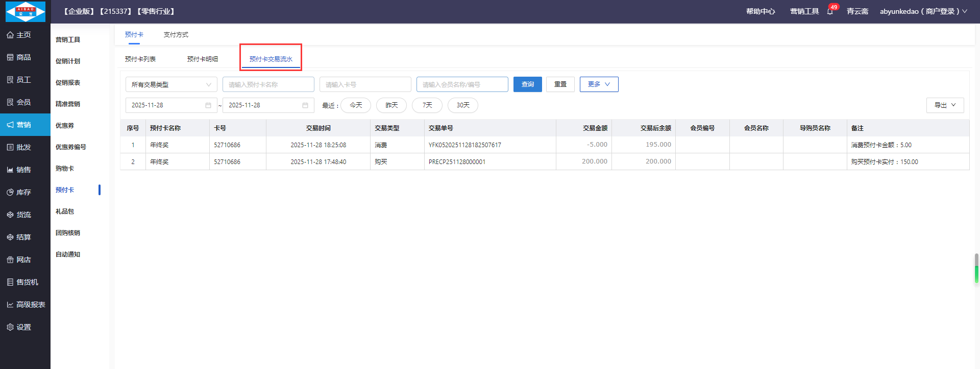Click the 重置 reset button
Screen dimensions: 980x369
pyautogui.click(x=560, y=84)
